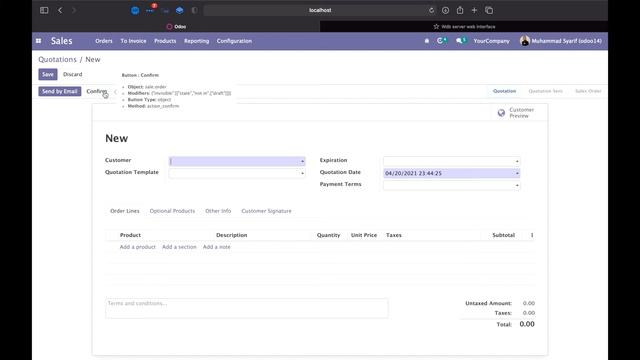640x360 pixels.
Task: Reload the localhost page
Action: [x=431, y=10]
